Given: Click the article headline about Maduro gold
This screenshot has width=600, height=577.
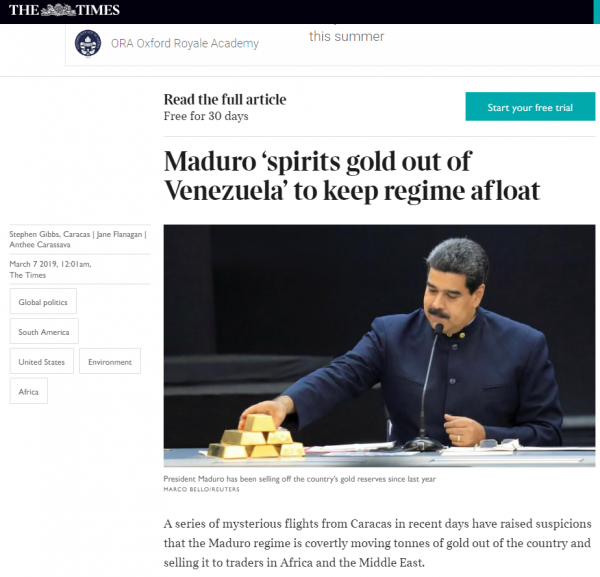Looking at the screenshot, I should [352, 176].
